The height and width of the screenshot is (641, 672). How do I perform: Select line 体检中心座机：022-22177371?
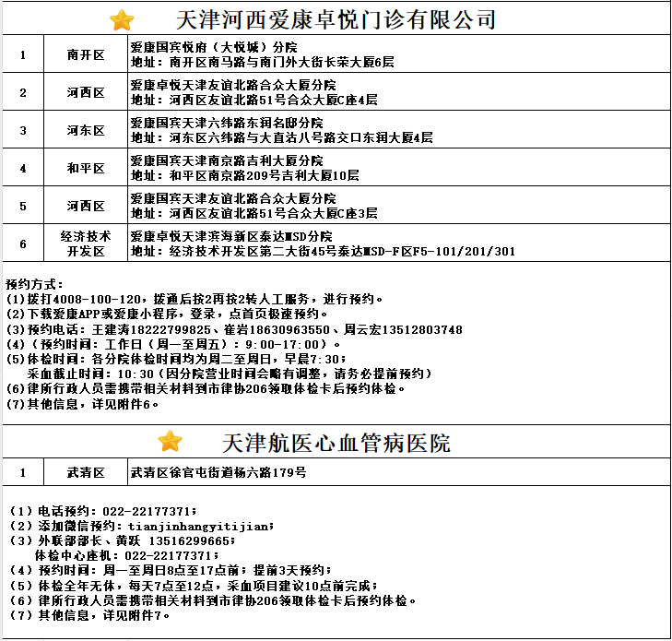pos(127,555)
